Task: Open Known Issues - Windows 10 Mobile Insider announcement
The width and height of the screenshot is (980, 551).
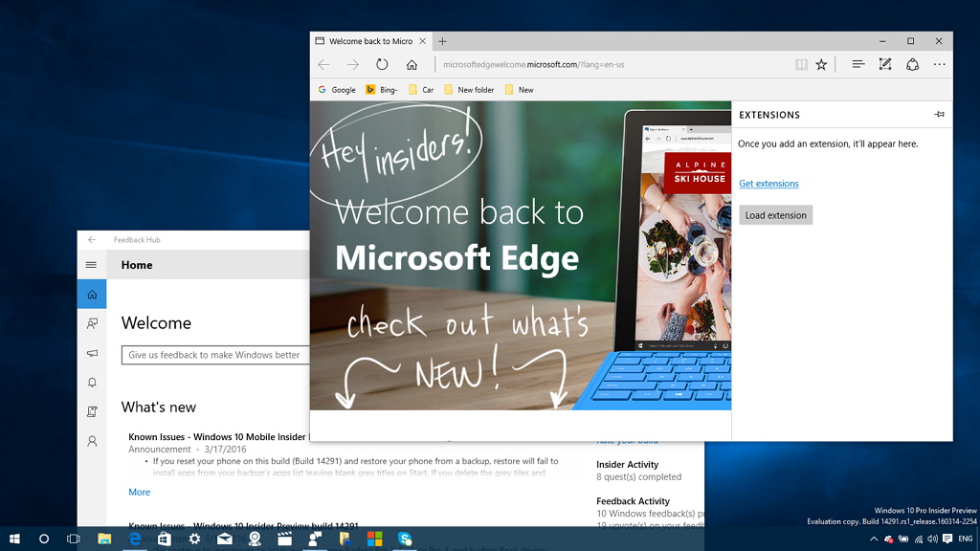Action: [x=217, y=436]
